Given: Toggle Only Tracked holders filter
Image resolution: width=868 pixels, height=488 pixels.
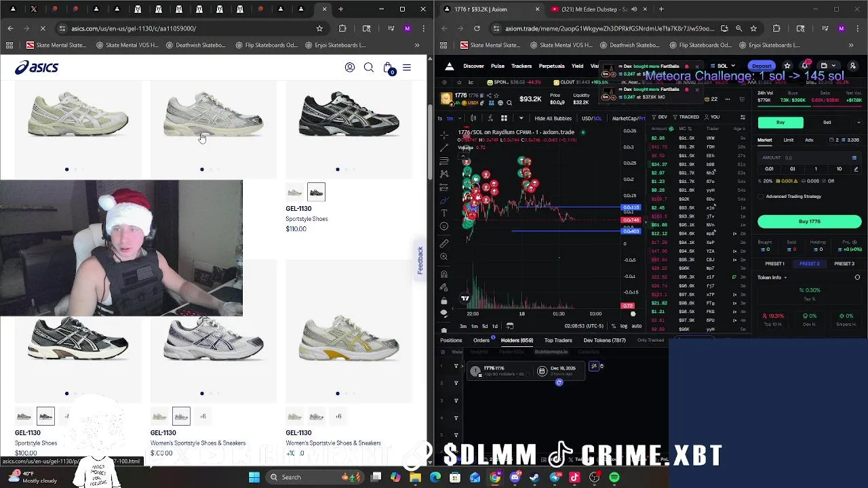Looking at the screenshot, I should 651,340.
